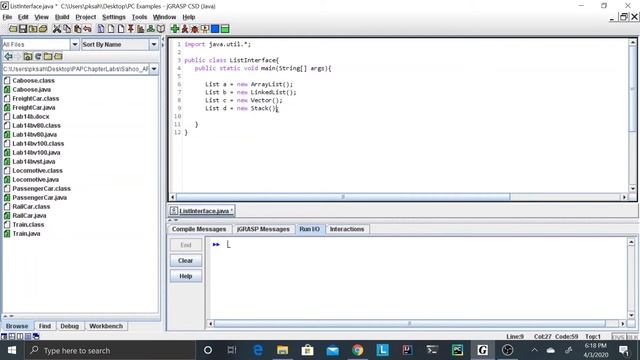This screenshot has width=640, height=360.
Task: Open Microsoft Edge from taskbar
Action: [x=258, y=350]
